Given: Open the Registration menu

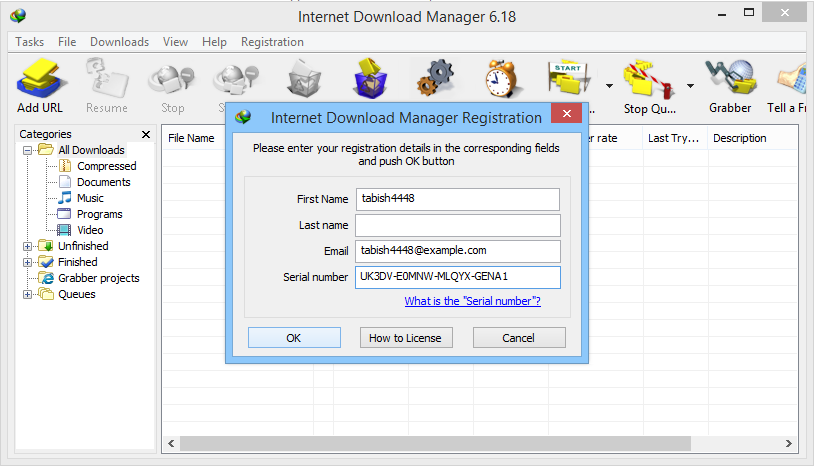Looking at the screenshot, I should (x=272, y=42).
